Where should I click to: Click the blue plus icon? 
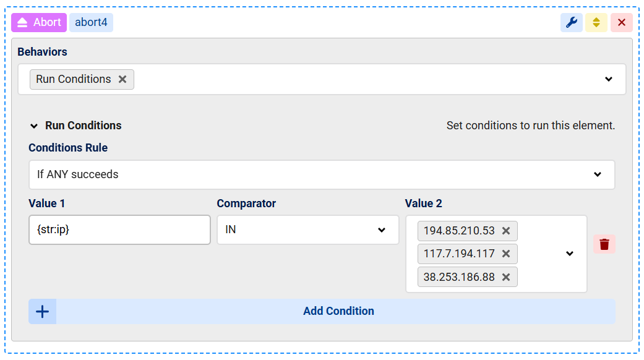click(42, 311)
